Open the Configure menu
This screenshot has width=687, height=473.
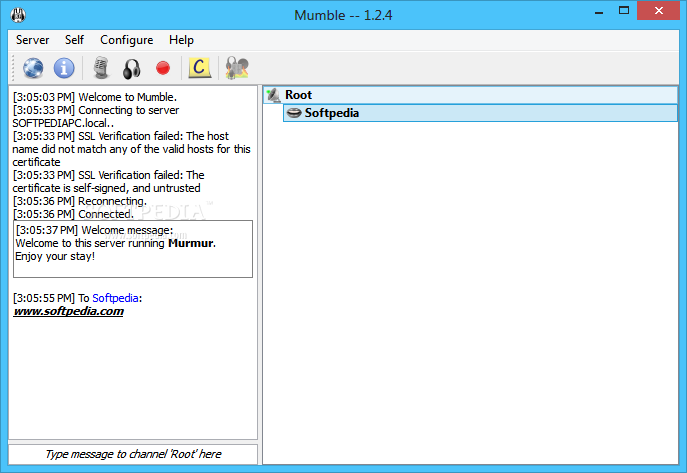[127, 40]
